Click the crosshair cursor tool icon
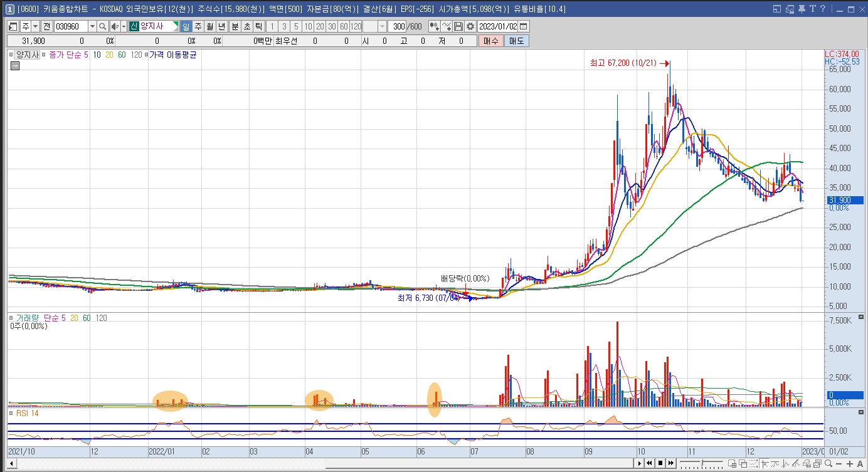The image size is (868, 472). pos(764,463)
